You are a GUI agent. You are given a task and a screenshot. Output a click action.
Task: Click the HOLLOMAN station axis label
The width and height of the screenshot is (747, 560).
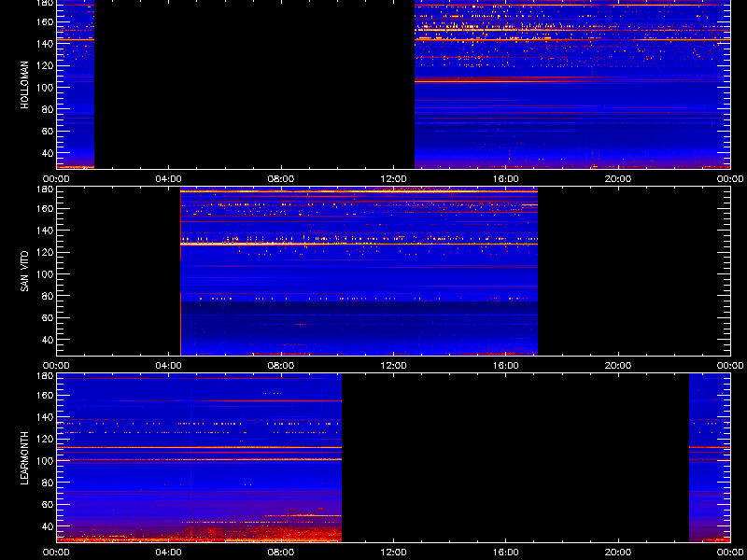coord(25,85)
